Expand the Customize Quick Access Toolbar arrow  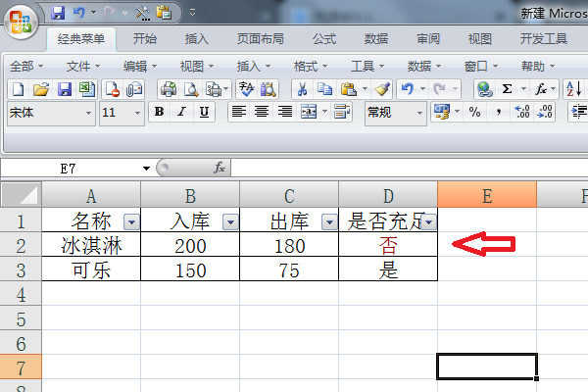click(x=192, y=13)
